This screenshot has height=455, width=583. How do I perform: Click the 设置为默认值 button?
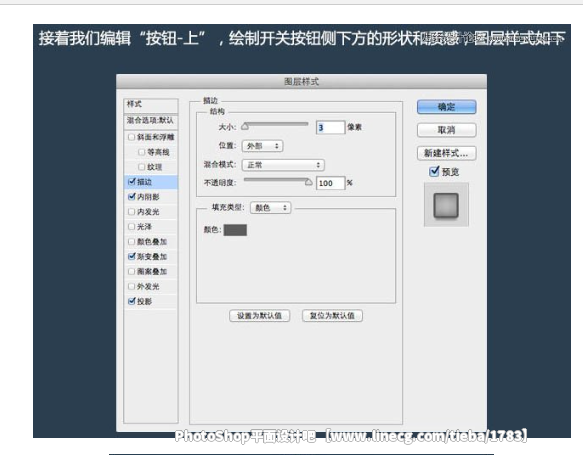click(260, 316)
